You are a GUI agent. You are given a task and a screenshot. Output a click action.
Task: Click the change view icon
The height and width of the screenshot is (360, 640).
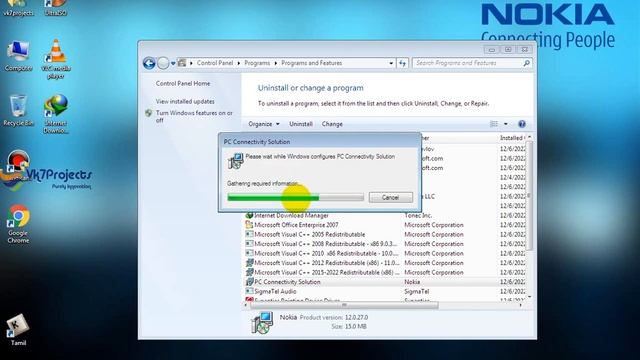494,124
